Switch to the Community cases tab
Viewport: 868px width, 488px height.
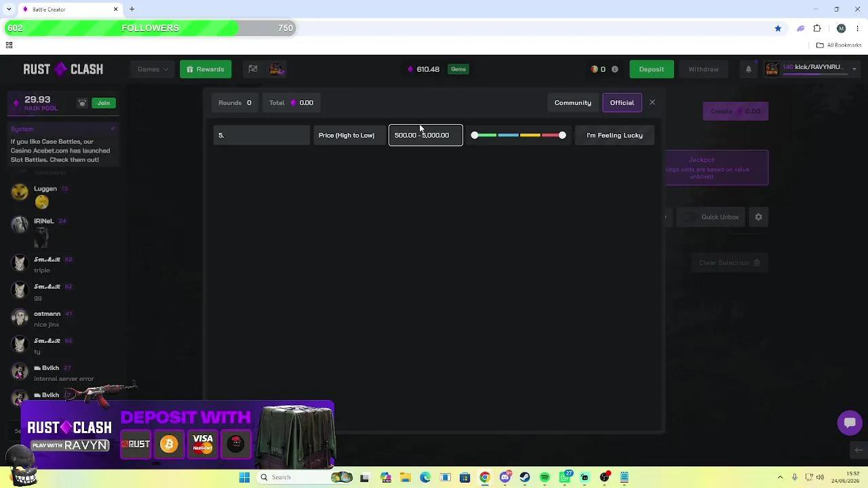coord(572,102)
